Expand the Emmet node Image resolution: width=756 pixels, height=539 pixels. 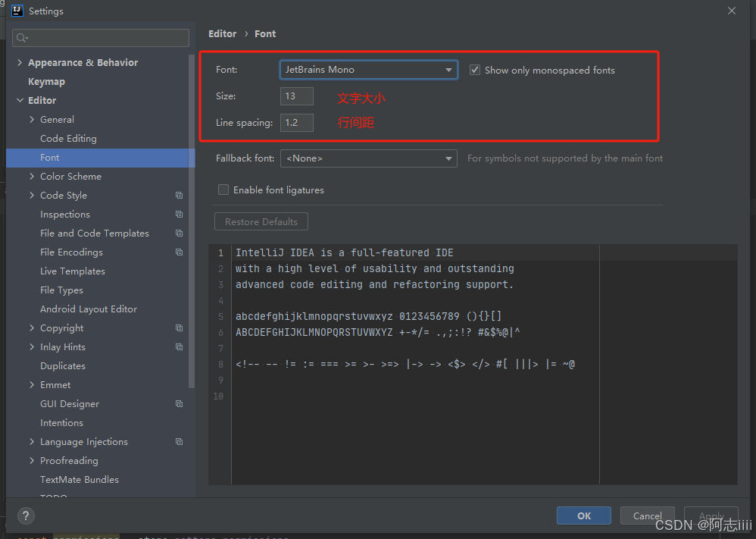(x=32, y=384)
